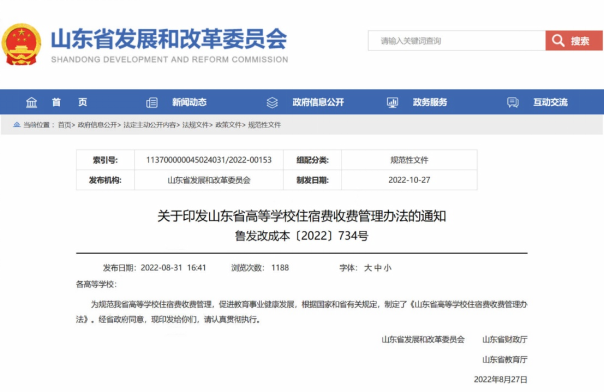Click the article title 关于印发山东省高等学校住宿费收费管理办法的通知
Screen dimensions: 605x392
pos(302,216)
